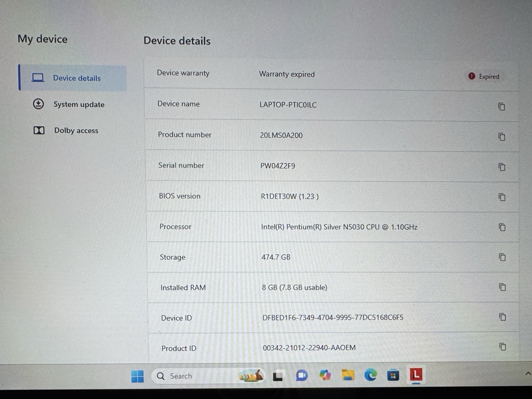532x399 pixels.
Task: Launch Copilot from the taskbar
Action: pyautogui.click(x=325, y=375)
